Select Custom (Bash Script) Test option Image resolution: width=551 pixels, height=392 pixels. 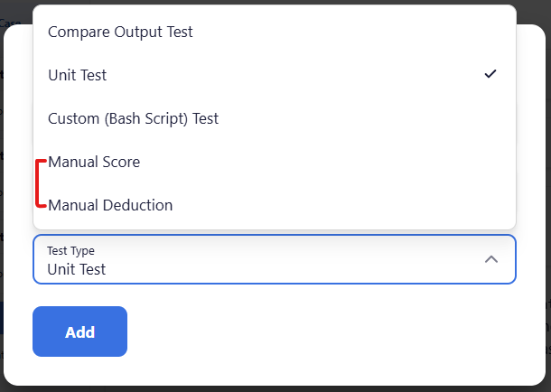274,118
